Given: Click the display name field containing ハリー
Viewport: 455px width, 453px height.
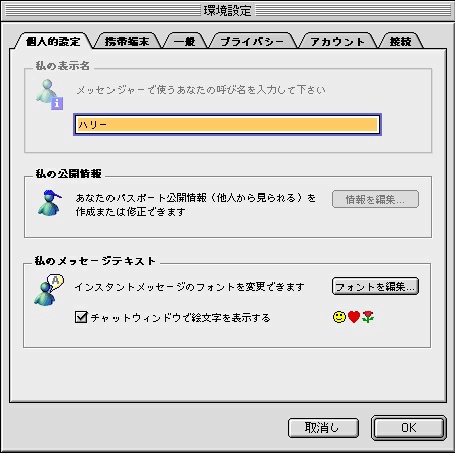Looking at the screenshot, I should 227,125.
